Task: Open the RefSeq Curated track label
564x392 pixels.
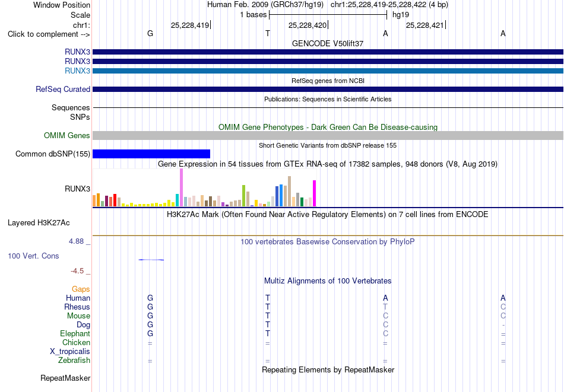Action: point(63,89)
